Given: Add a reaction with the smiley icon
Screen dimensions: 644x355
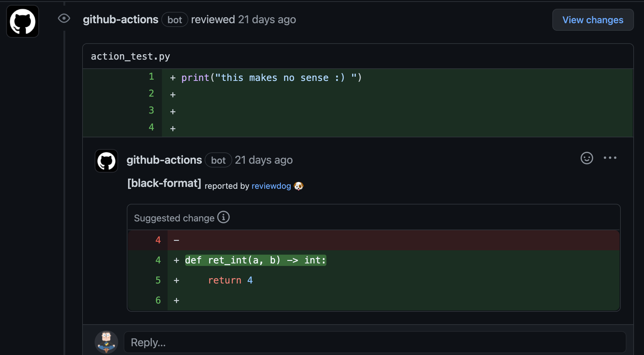Looking at the screenshot, I should click(x=587, y=158).
